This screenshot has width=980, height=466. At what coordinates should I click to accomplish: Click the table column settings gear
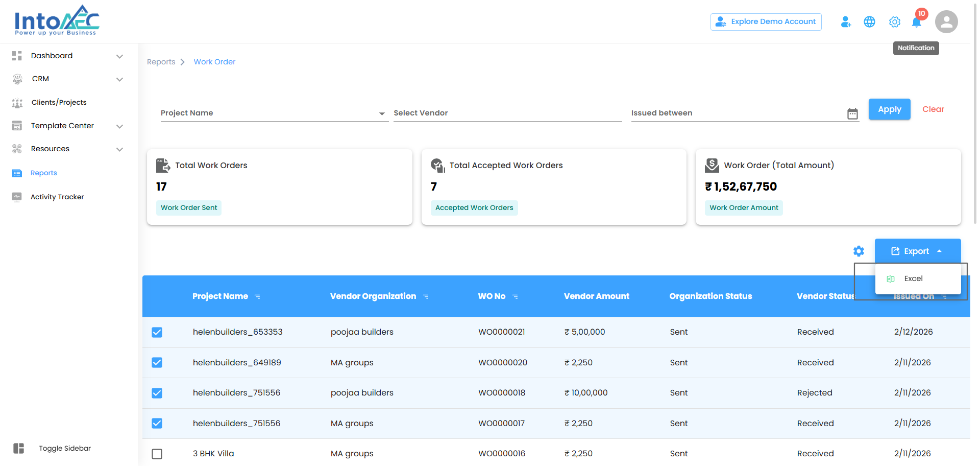click(x=859, y=251)
